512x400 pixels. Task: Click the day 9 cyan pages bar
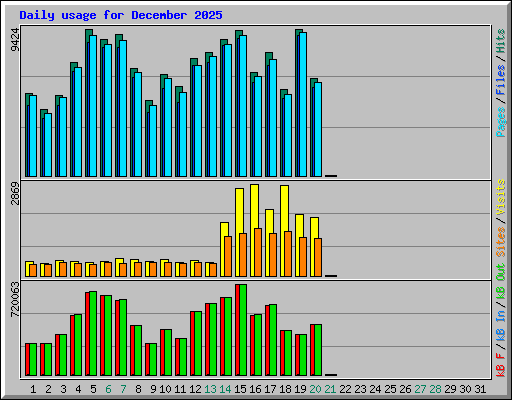(153, 141)
